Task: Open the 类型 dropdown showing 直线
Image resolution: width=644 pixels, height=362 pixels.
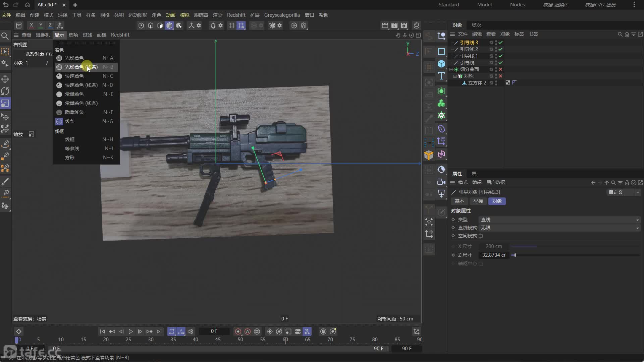Action: click(x=559, y=220)
